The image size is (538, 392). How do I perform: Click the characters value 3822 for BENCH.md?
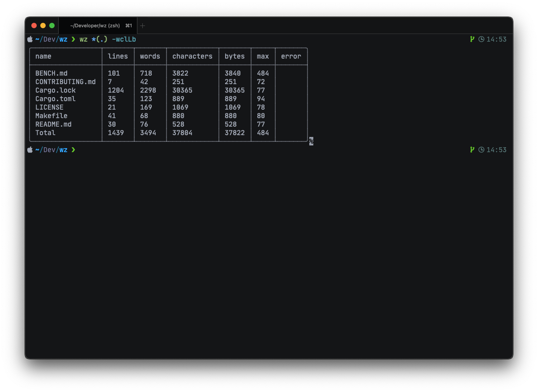pyautogui.click(x=180, y=73)
